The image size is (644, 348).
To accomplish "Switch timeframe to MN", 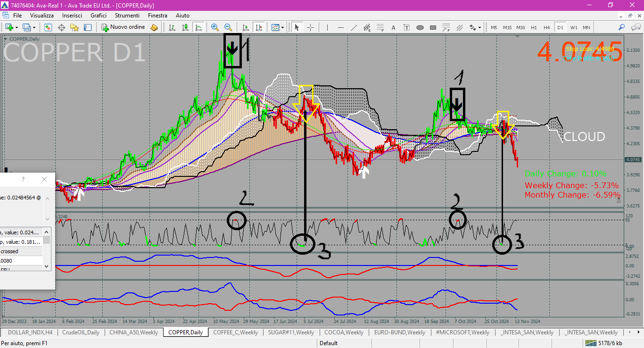I will coord(586,27).
